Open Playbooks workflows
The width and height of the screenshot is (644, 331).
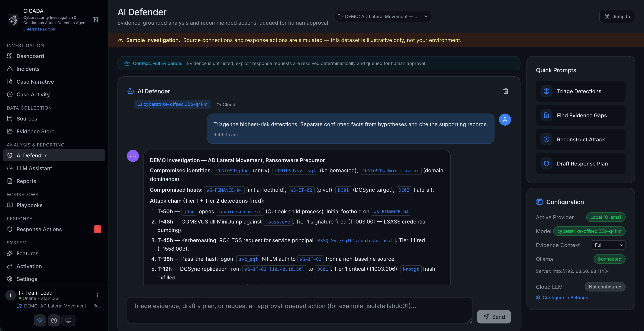(54, 205)
